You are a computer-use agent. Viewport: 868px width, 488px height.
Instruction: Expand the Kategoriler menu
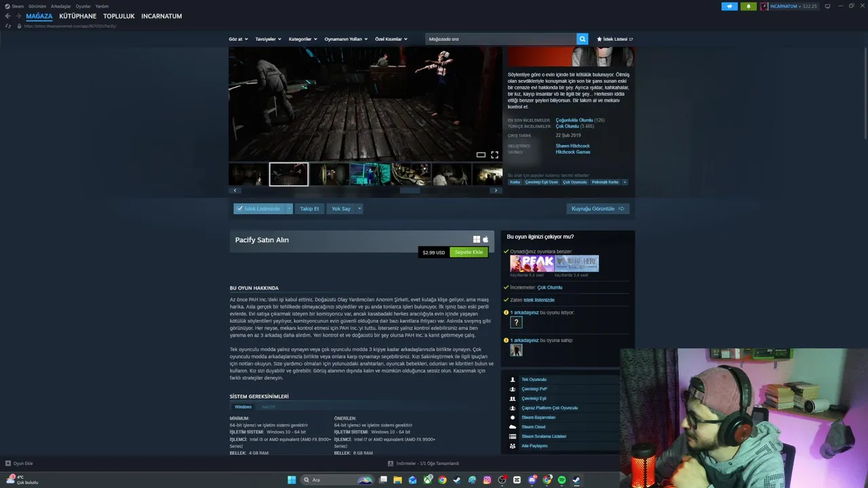(303, 39)
